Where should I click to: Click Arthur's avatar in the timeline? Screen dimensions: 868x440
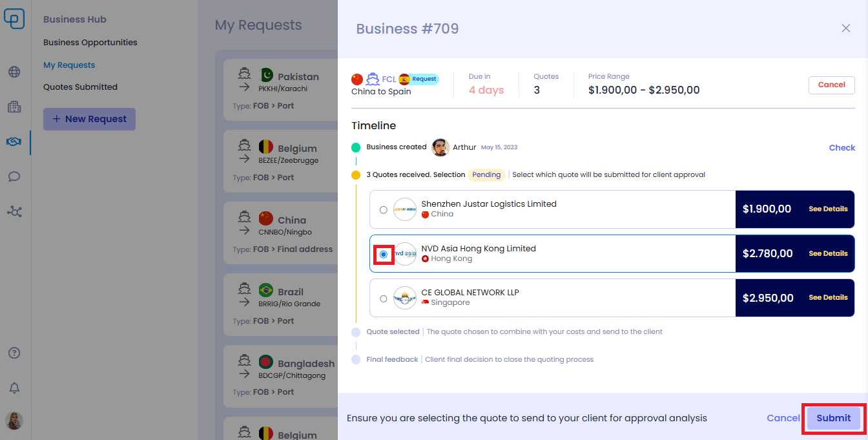(x=440, y=147)
